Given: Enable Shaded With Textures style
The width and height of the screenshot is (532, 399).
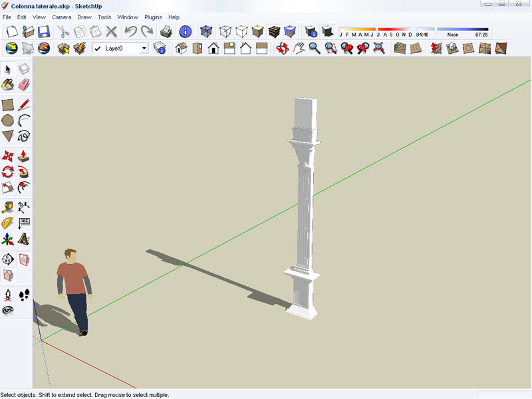Looking at the screenshot, I should [274, 31].
